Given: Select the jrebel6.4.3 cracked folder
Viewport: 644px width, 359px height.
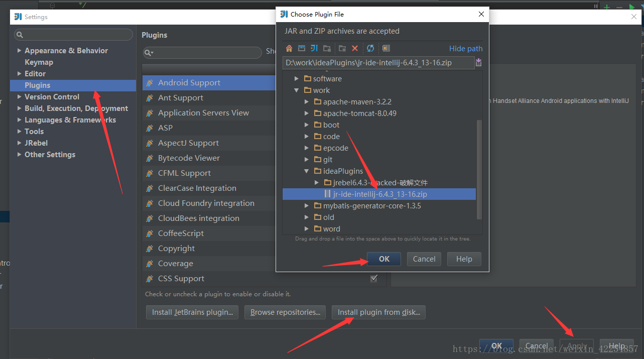Looking at the screenshot, I should (x=380, y=183).
